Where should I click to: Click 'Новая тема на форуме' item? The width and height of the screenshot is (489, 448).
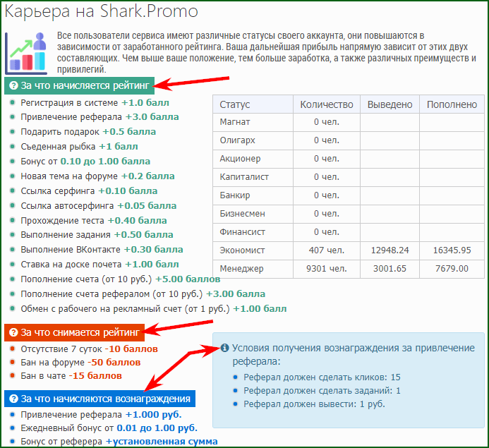pos(97,176)
